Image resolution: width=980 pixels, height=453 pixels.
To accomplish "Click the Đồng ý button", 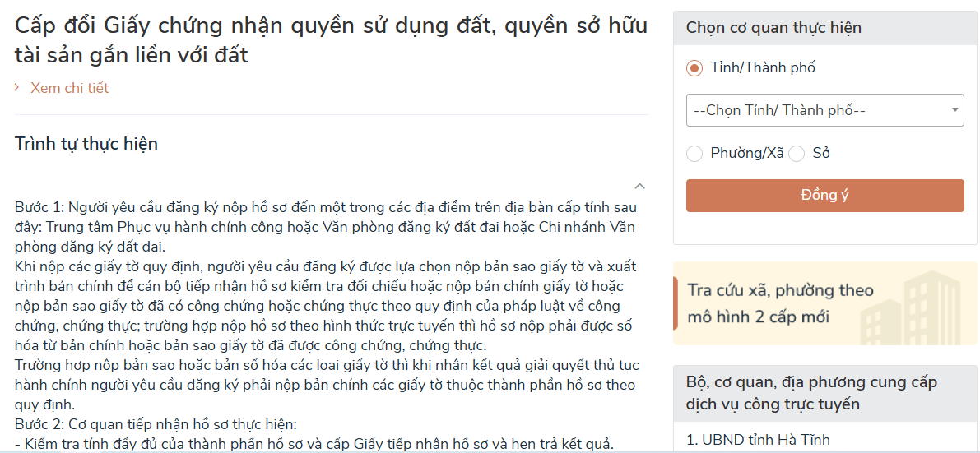I will coord(825,196).
